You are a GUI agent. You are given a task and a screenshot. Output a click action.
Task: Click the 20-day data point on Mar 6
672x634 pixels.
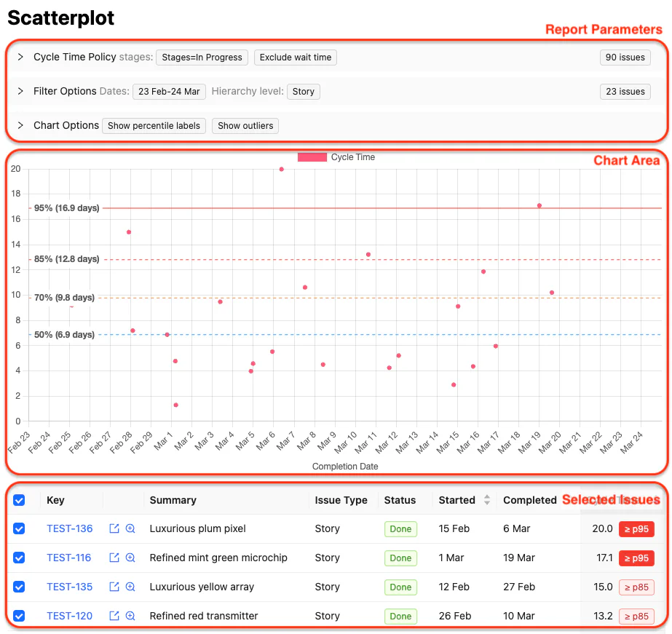(282, 169)
